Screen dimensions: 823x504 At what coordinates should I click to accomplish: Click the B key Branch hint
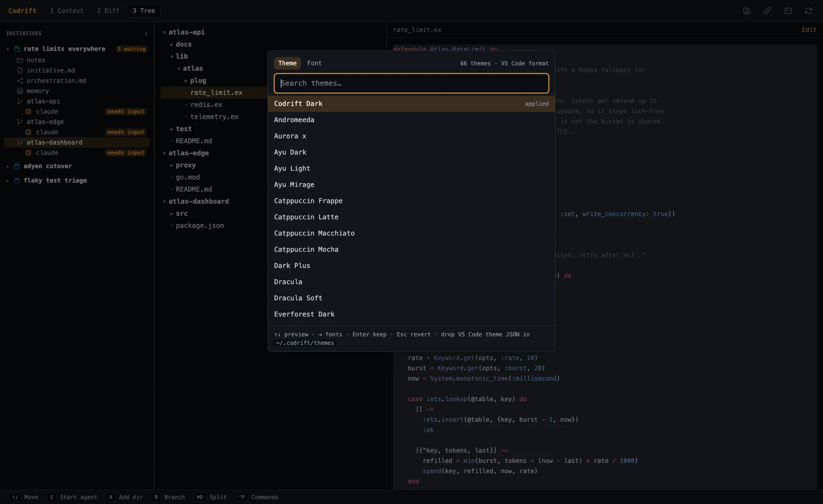[156, 497]
